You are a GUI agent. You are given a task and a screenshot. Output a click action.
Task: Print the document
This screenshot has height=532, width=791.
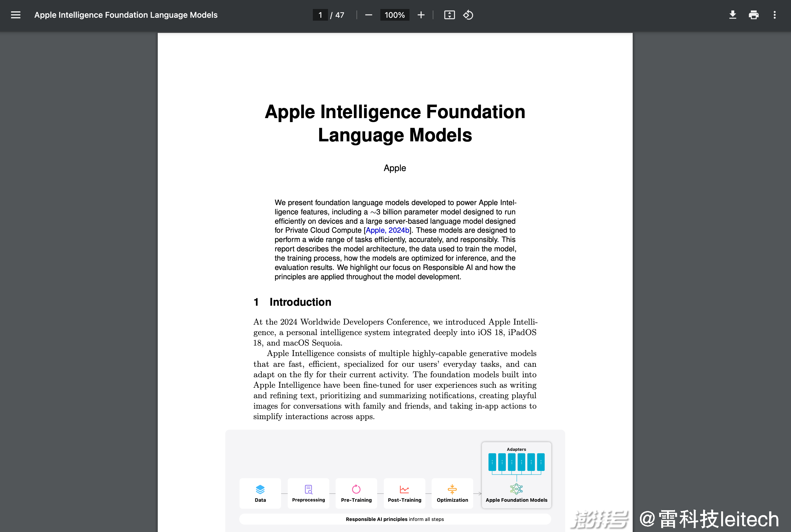[x=754, y=15]
